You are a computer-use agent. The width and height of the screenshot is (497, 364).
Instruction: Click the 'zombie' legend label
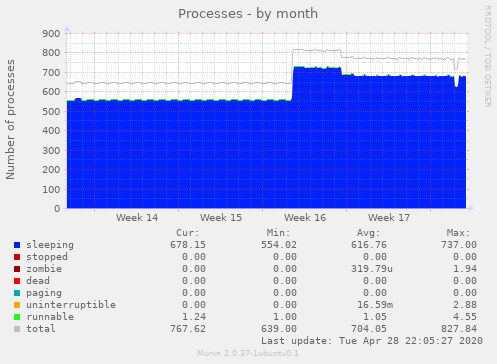tap(44, 269)
